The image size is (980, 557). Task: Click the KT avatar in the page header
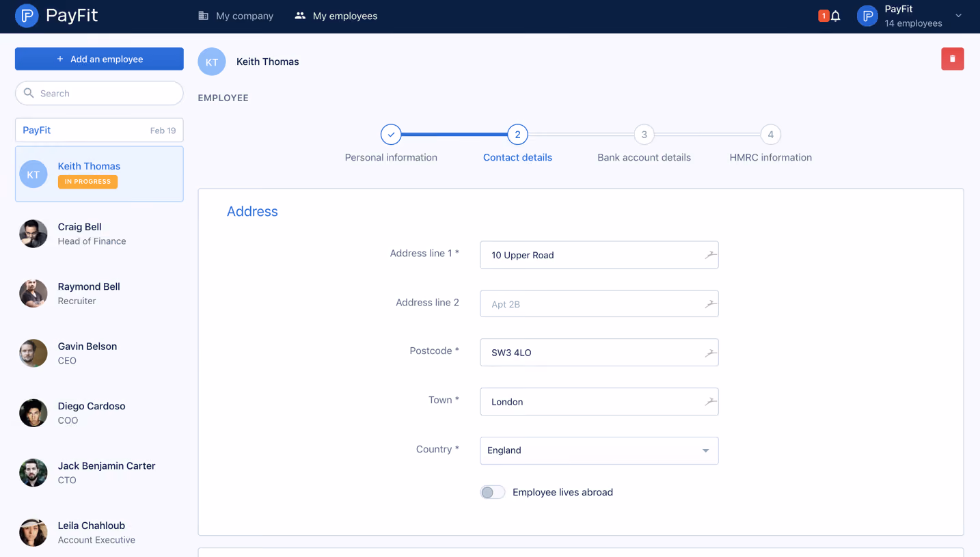pyautogui.click(x=212, y=62)
